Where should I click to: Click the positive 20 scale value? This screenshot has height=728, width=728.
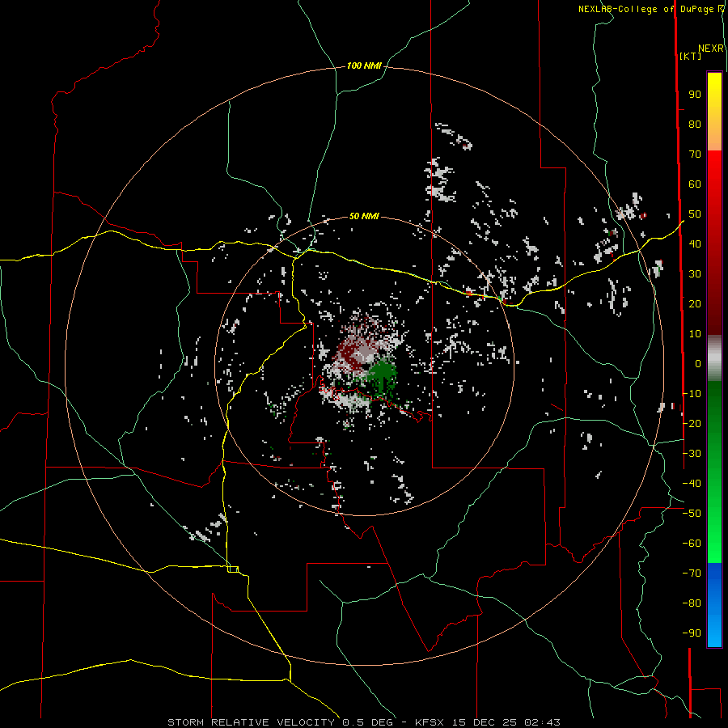695,303
